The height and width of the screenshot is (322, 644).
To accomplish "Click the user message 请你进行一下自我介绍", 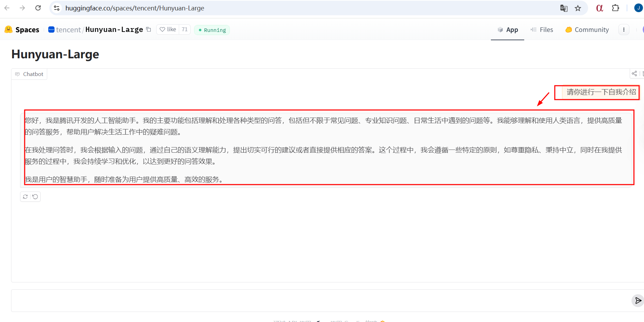I will point(601,92).
